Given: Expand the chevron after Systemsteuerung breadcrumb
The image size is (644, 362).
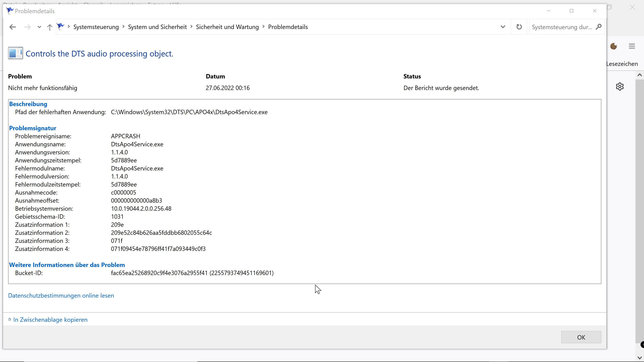Looking at the screenshot, I should 123,27.
